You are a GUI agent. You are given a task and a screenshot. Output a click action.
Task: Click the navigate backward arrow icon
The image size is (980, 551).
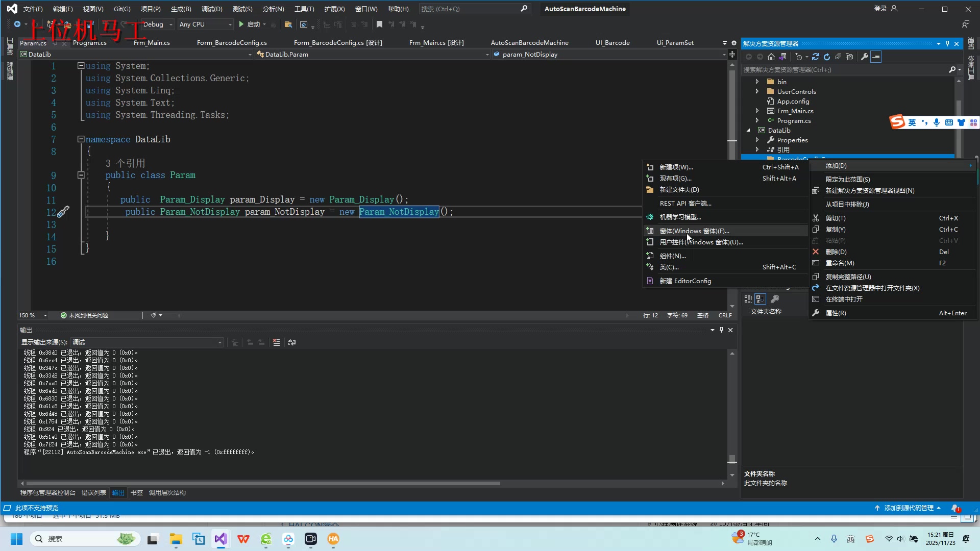click(17, 24)
